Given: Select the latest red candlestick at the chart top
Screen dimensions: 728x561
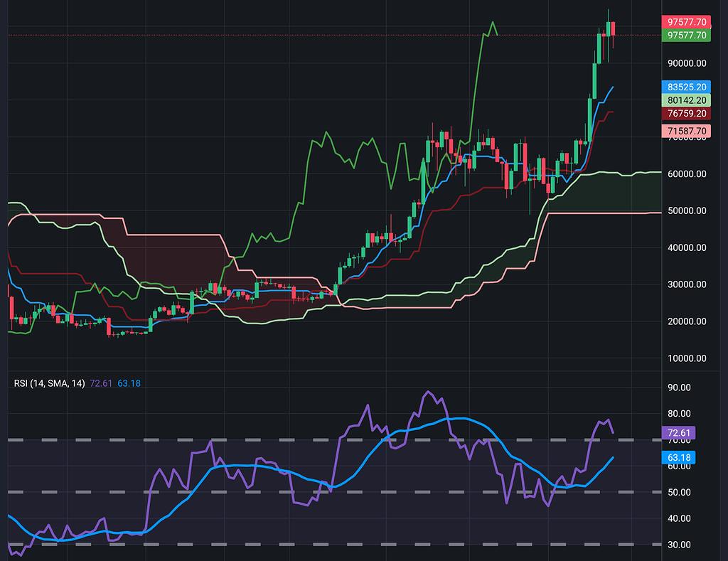Looking at the screenshot, I should pos(613,28).
